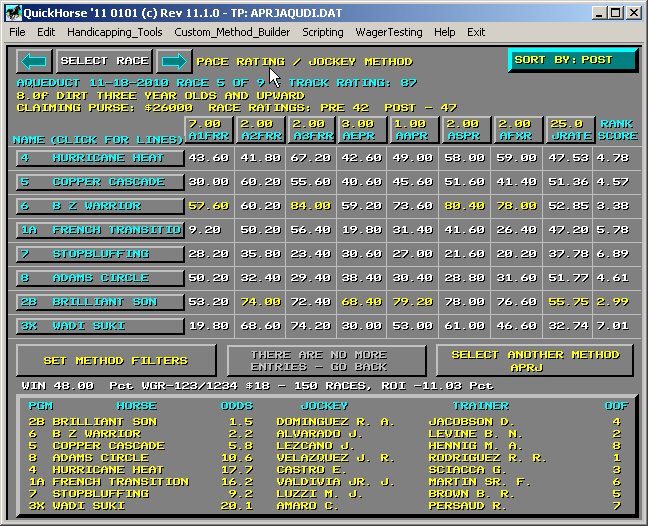Click the right arrow next race button

173,61
